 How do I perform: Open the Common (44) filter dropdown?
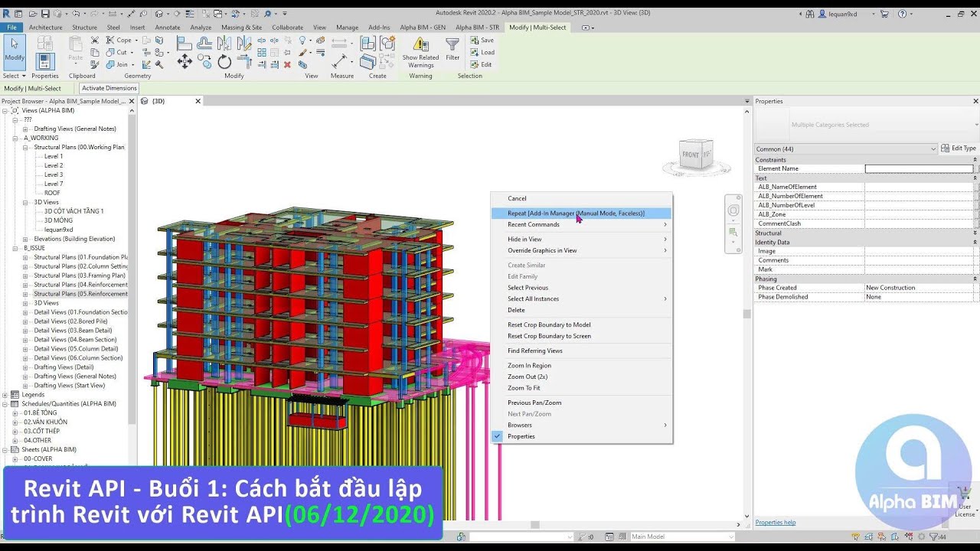tap(845, 148)
